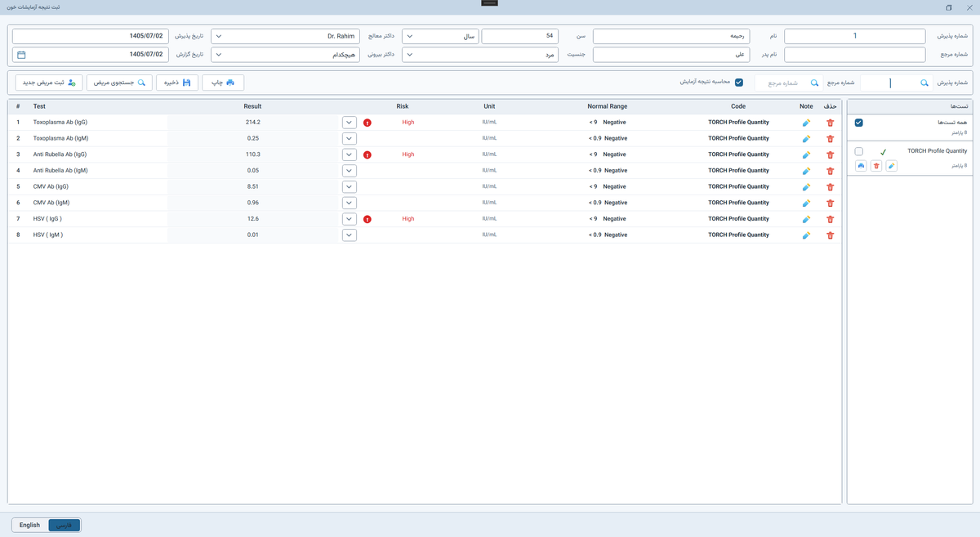Open note editor for Anti Rubella Ab (IgM)
The height and width of the screenshot is (537, 980).
tap(806, 171)
